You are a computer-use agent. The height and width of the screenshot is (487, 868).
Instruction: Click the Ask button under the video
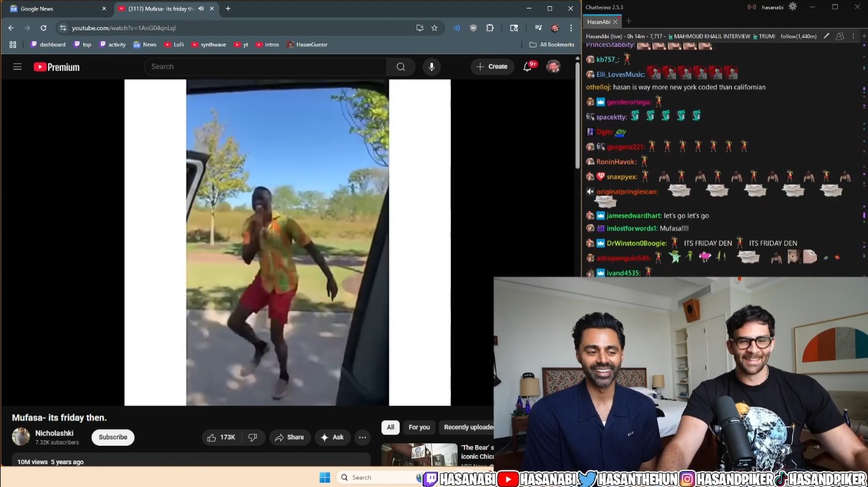coord(333,437)
